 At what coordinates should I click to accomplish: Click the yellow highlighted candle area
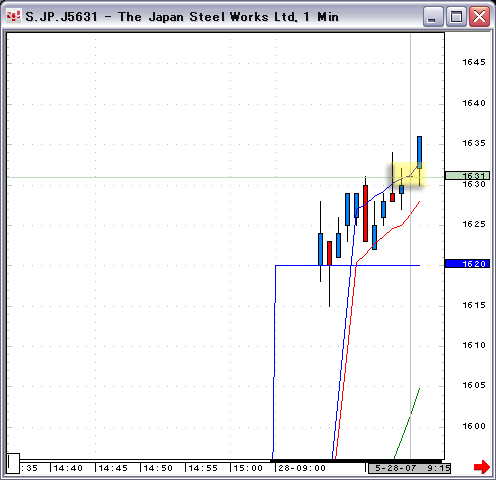click(x=409, y=175)
